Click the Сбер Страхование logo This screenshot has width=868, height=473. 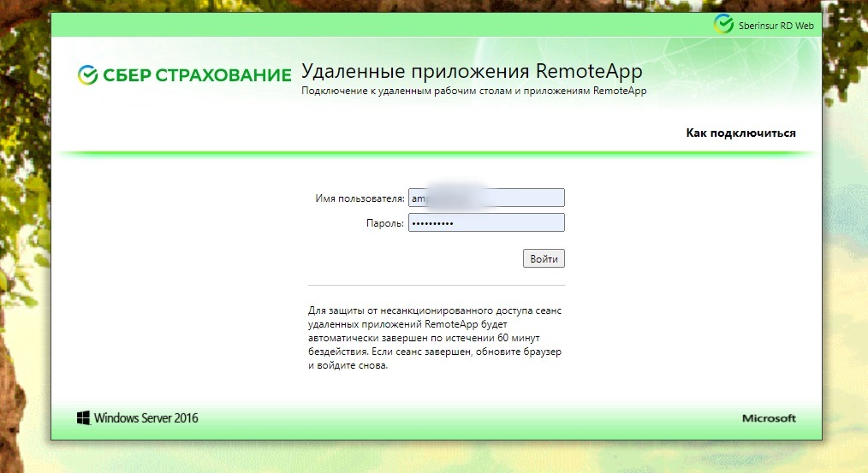(184, 74)
